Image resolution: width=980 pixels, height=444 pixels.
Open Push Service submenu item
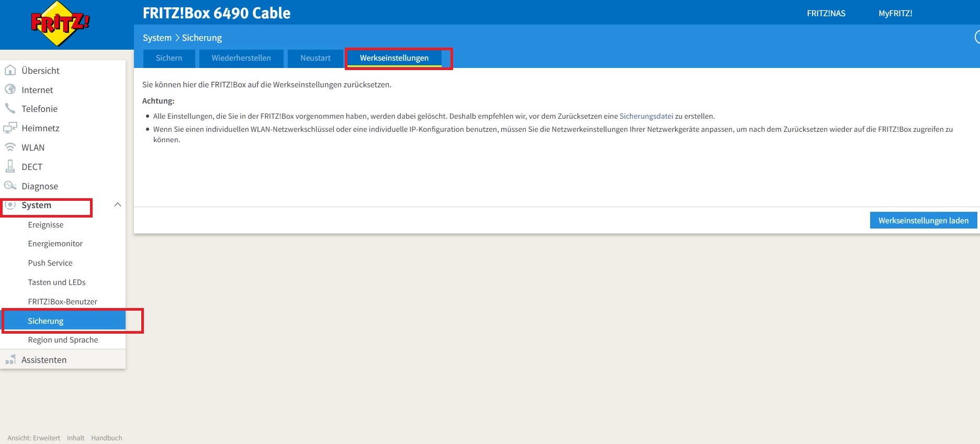pos(50,263)
